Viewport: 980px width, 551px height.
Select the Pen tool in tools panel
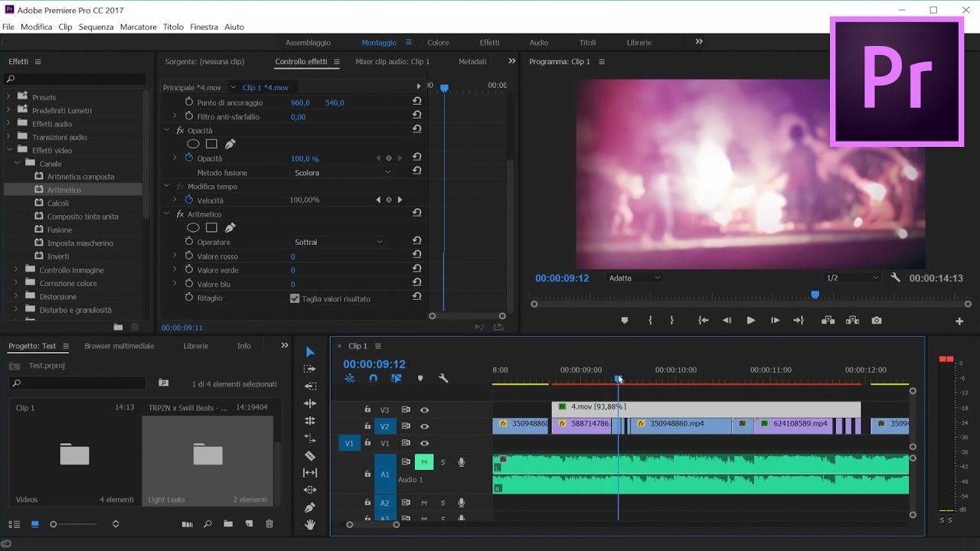(x=310, y=507)
